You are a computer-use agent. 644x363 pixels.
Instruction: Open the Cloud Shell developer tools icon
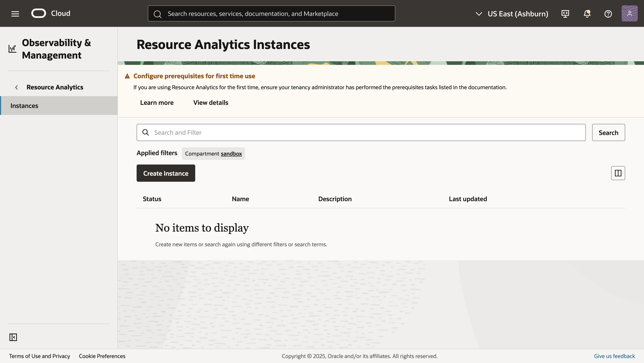tap(565, 14)
